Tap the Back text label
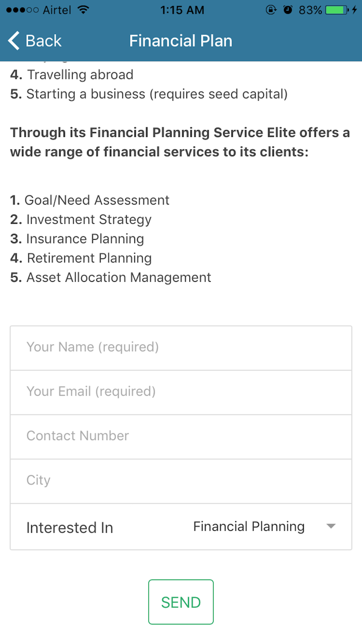This screenshot has width=362, height=644. coord(43,41)
